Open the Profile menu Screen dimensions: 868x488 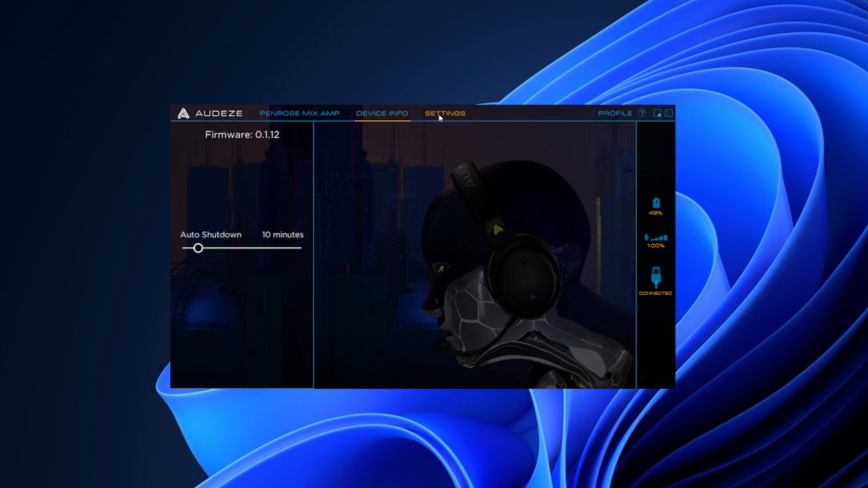point(615,114)
